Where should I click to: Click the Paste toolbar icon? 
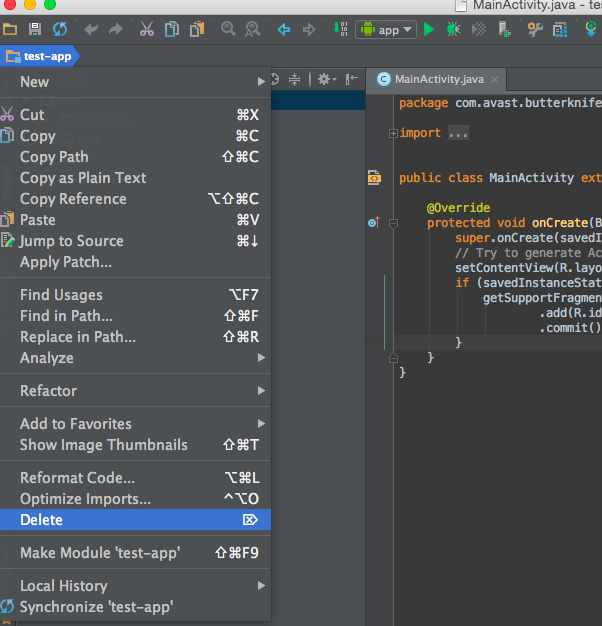tap(197, 29)
